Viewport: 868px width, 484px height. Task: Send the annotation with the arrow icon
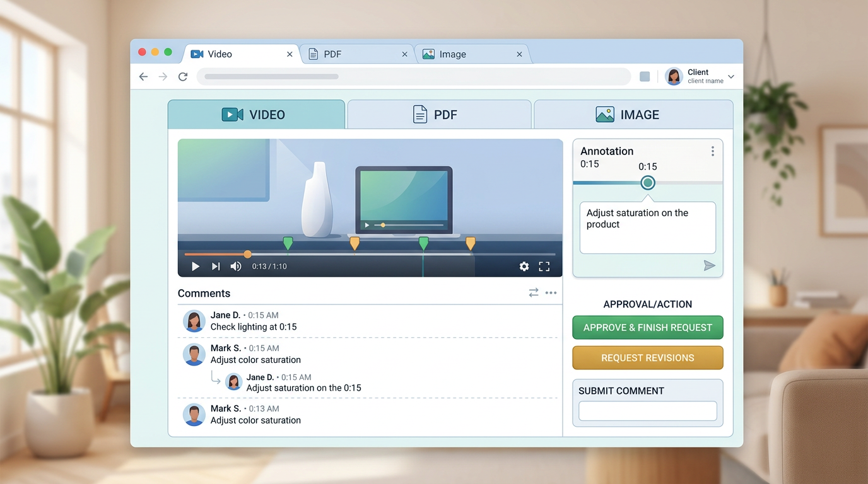tap(710, 266)
